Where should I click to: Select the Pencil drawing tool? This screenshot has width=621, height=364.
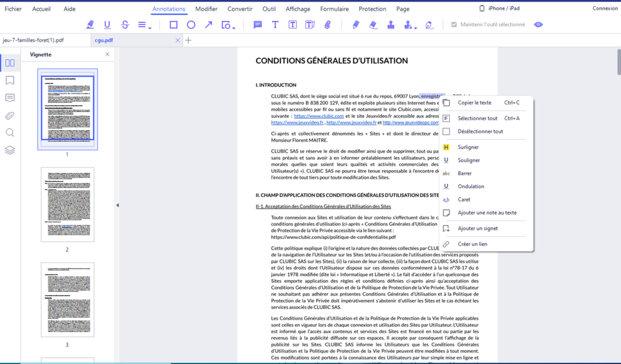[356, 24]
